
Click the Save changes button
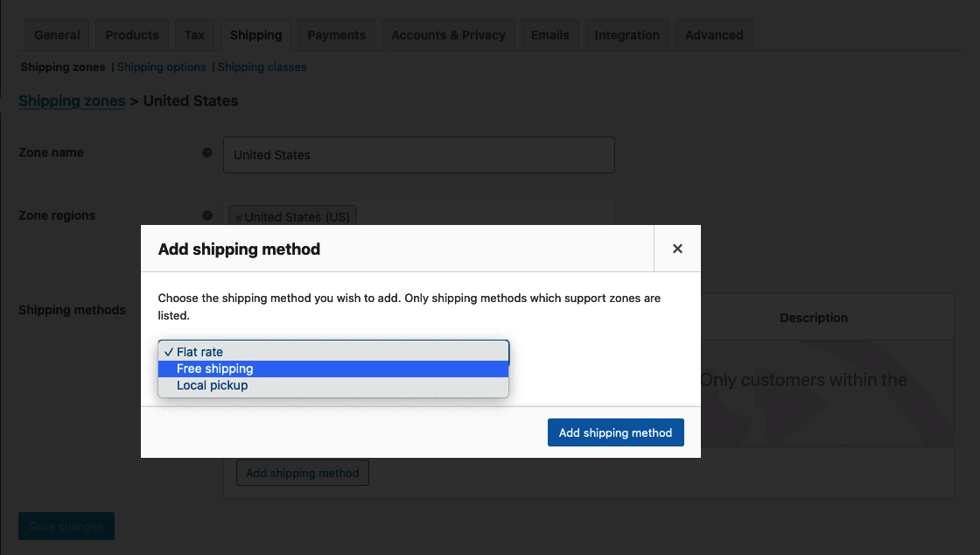[66, 525]
